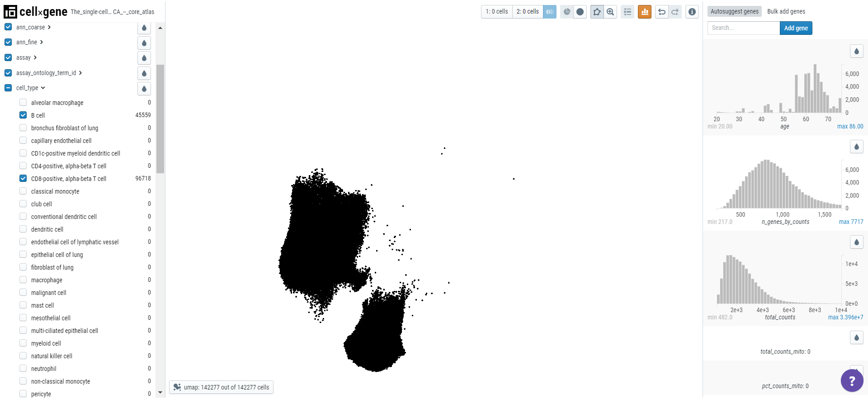Expand the assay category chevron
This screenshot has height=399, width=868.
pyautogui.click(x=35, y=57)
